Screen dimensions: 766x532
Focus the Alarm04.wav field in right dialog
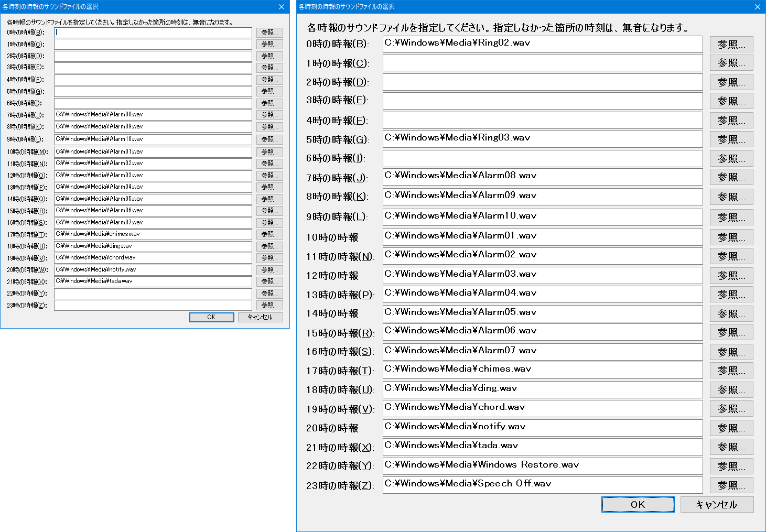pos(543,294)
